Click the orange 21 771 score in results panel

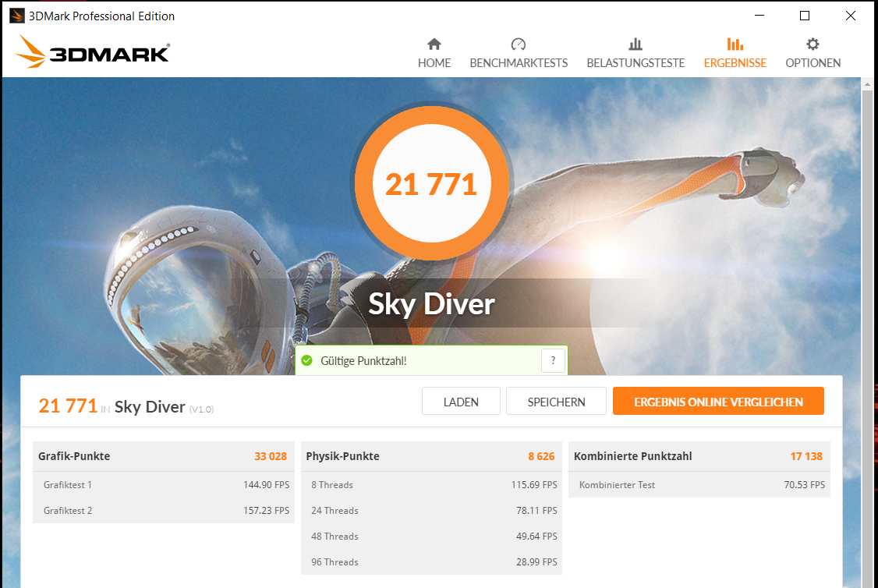tap(68, 406)
